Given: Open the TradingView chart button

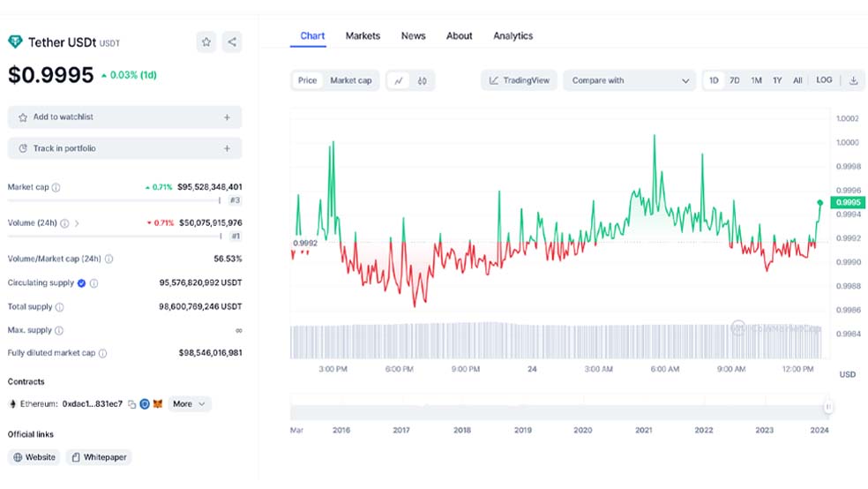Looking at the screenshot, I should 520,80.
